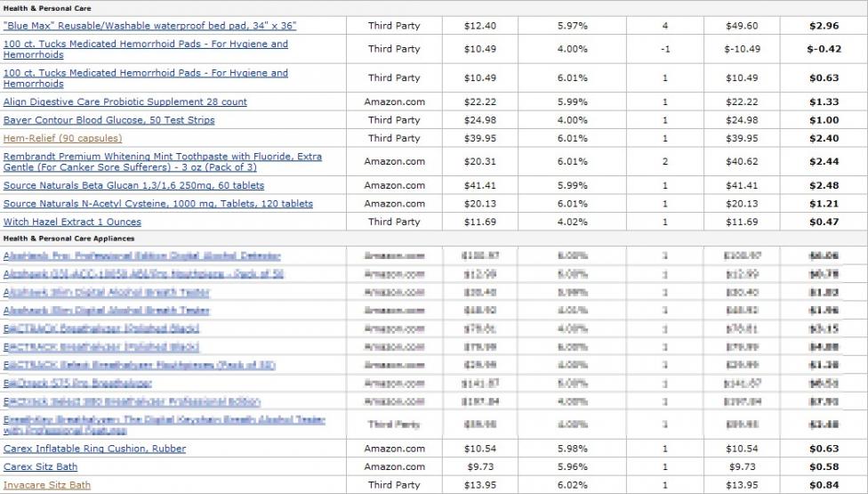The image size is (868, 494).
Task: Select the $1.33 earnings cell
Action: click(824, 101)
